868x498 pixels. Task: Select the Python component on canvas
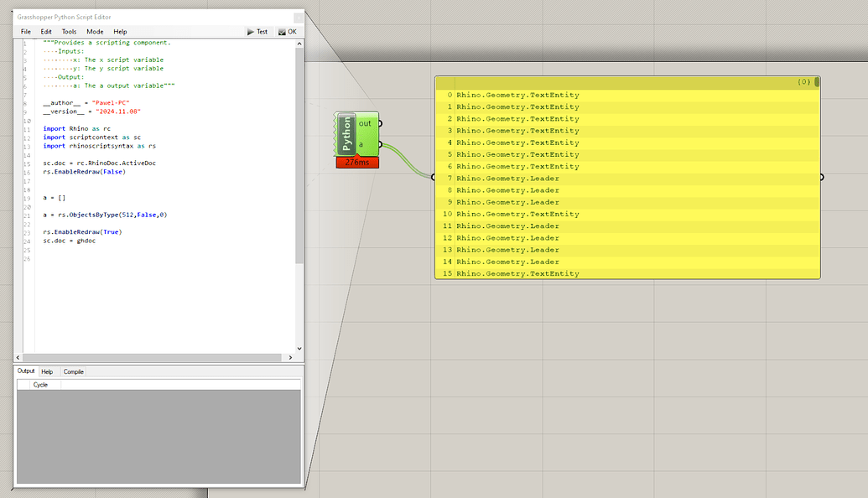[x=346, y=134]
